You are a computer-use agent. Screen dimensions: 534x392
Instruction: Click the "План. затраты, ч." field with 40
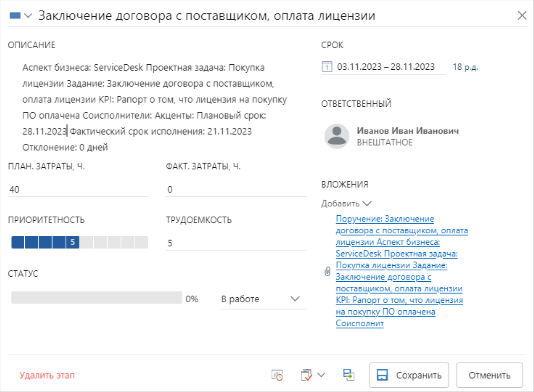pos(78,189)
